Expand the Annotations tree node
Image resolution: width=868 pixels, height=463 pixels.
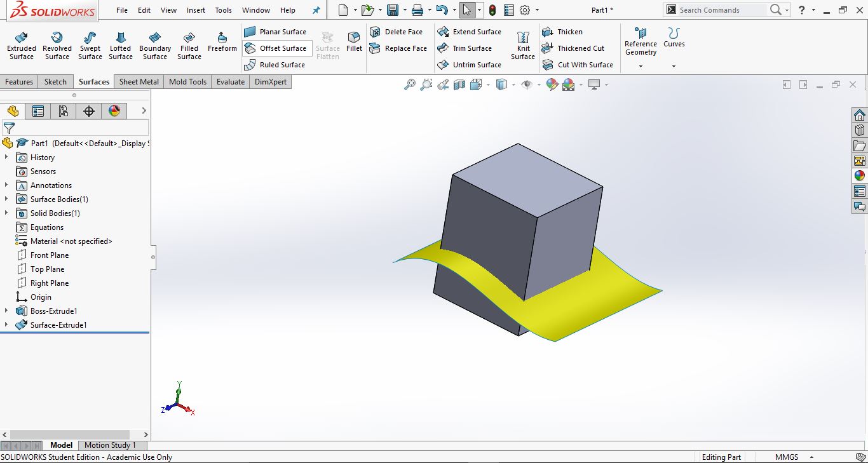click(x=6, y=185)
